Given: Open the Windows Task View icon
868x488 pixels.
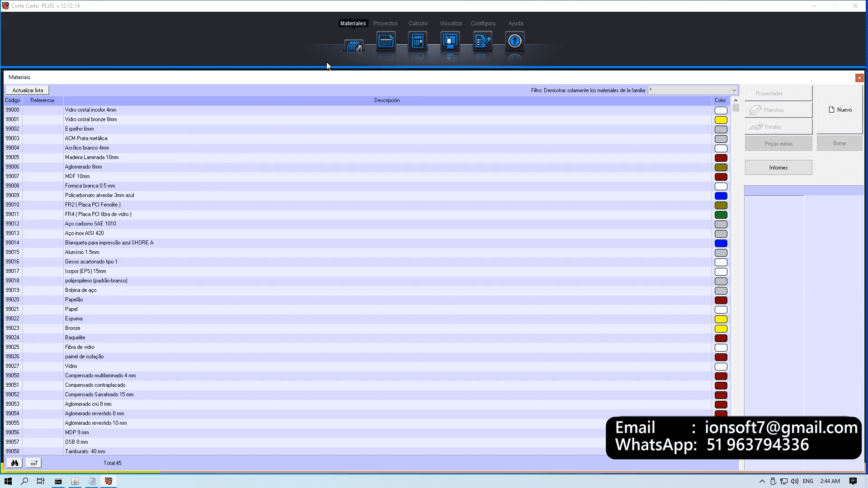Looking at the screenshot, I should [x=41, y=481].
